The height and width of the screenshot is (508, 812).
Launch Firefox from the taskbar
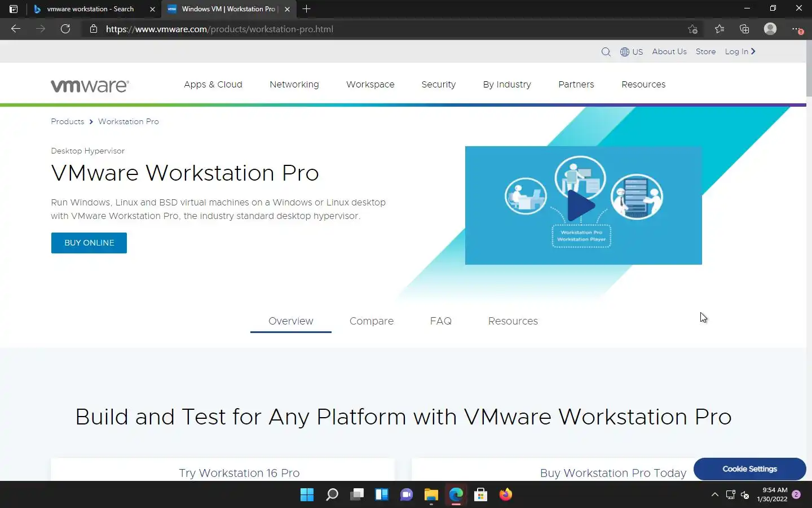pos(506,495)
